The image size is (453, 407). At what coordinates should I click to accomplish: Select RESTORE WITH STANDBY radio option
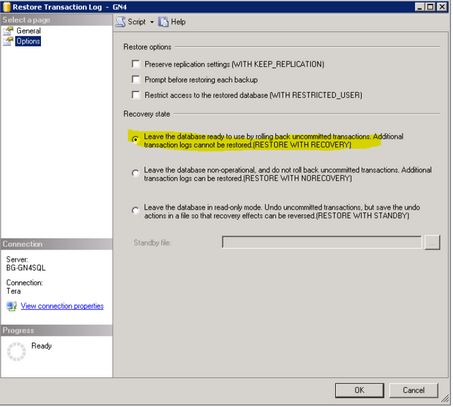click(135, 210)
